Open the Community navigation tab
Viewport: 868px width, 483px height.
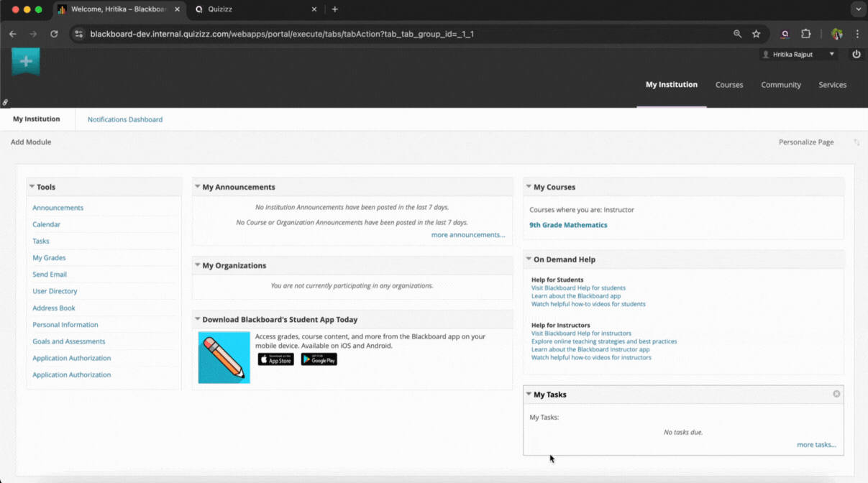(x=781, y=85)
